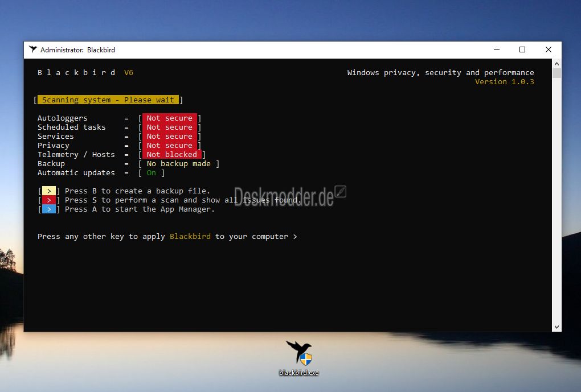This screenshot has width=581, height=392.
Task: Minimize the Blackbird window
Action: [497, 49]
